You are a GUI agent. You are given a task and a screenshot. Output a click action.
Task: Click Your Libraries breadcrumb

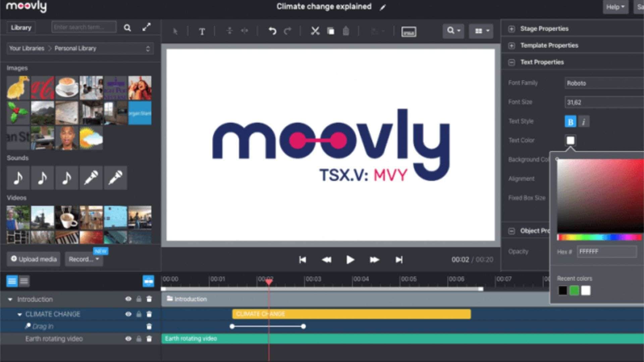[27, 48]
